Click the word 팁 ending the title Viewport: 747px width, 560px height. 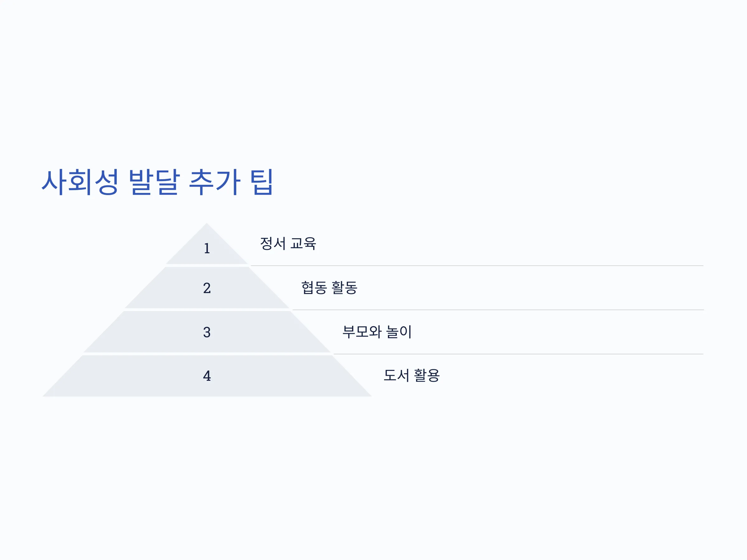click(262, 182)
